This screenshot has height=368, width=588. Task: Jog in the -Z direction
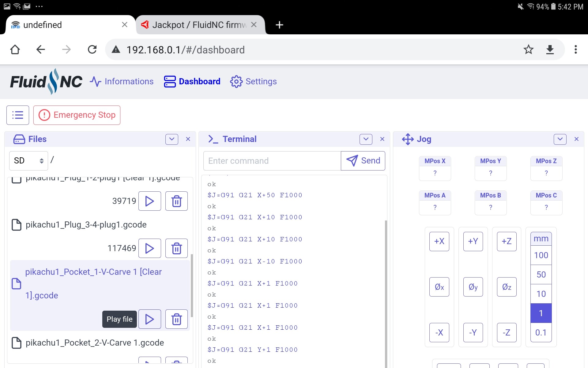(x=507, y=332)
